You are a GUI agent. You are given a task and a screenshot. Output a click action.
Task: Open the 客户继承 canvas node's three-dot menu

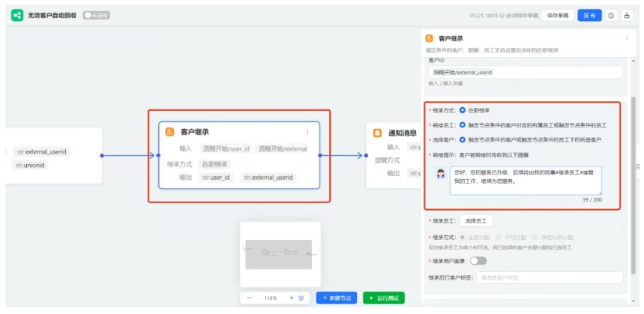pyautogui.click(x=307, y=132)
